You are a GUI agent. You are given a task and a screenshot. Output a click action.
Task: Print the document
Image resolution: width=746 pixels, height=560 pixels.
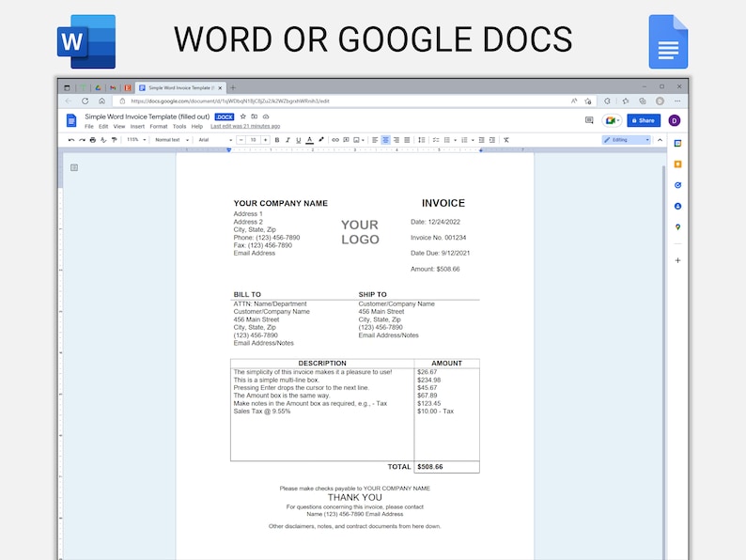coord(93,140)
